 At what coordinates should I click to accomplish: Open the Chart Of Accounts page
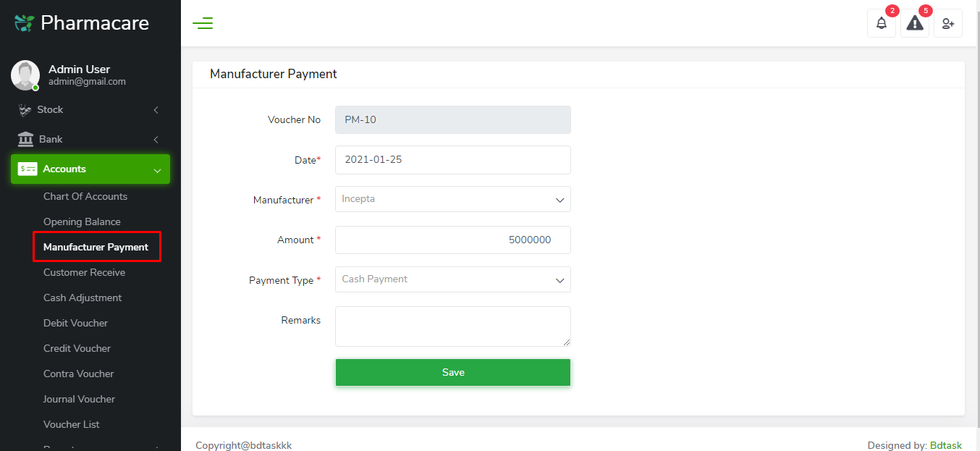click(85, 196)
